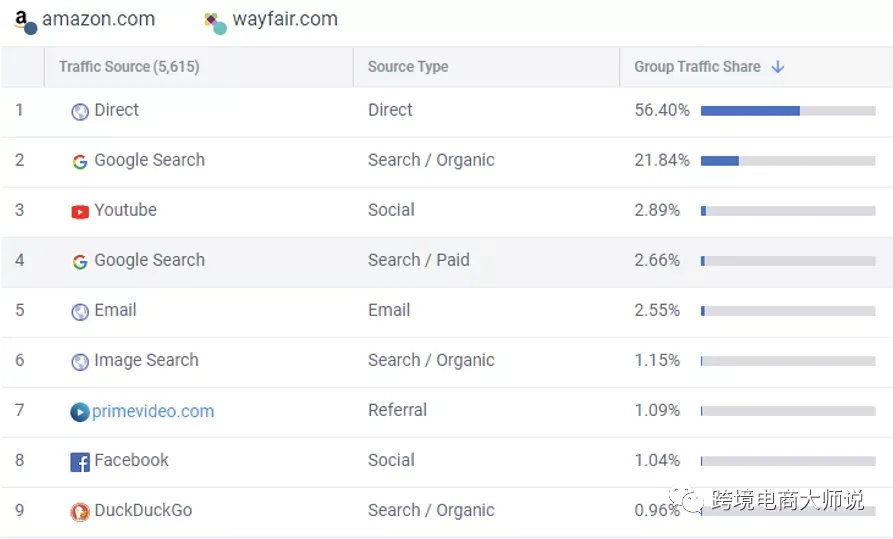Click the globe icon beside Email source
Screen dimensions: 893x539
[80, 312]
